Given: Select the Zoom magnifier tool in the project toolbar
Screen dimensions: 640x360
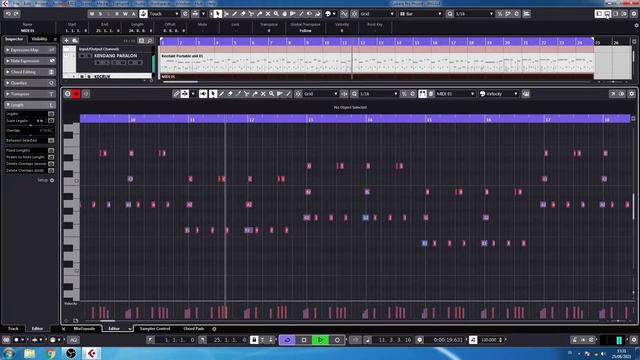Looking at the screenshot, I should tap(276, 13).
